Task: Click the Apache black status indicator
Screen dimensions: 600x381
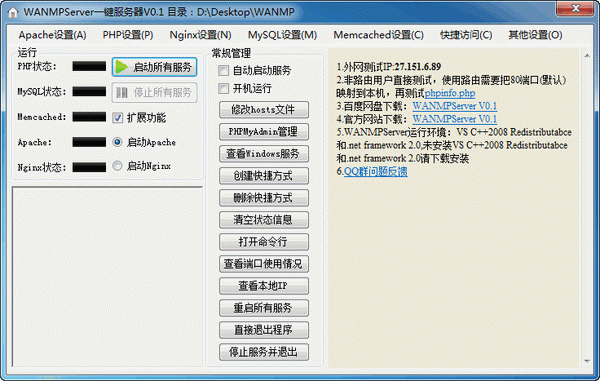Action: [x=89, y=142]
